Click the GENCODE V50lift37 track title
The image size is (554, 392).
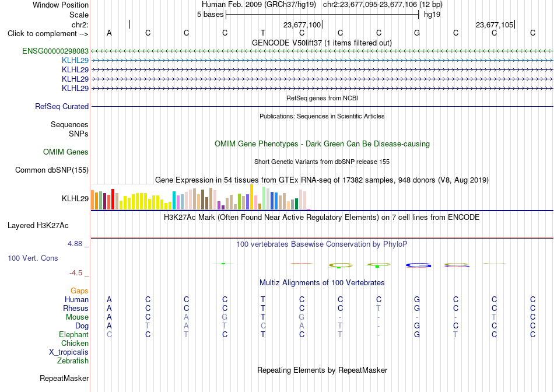(x=322, y=43)
